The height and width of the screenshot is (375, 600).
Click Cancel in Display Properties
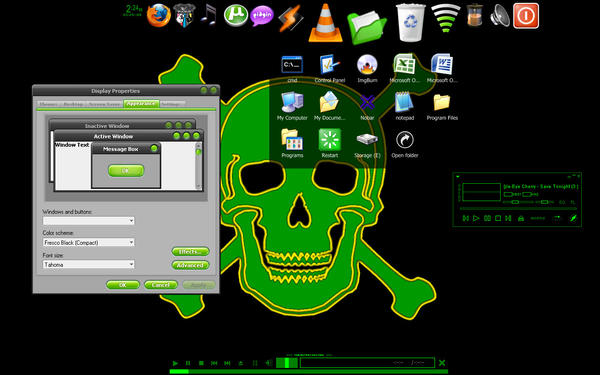click(x=161, y=285)
